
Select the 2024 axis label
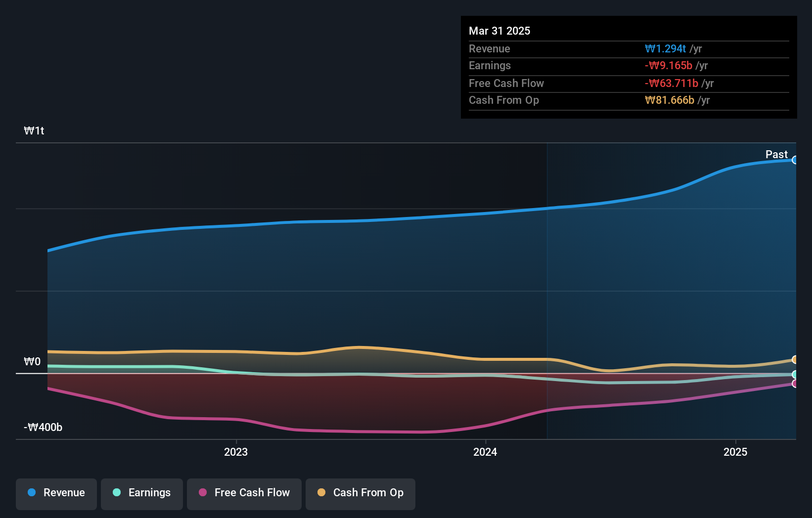(485, 451)
